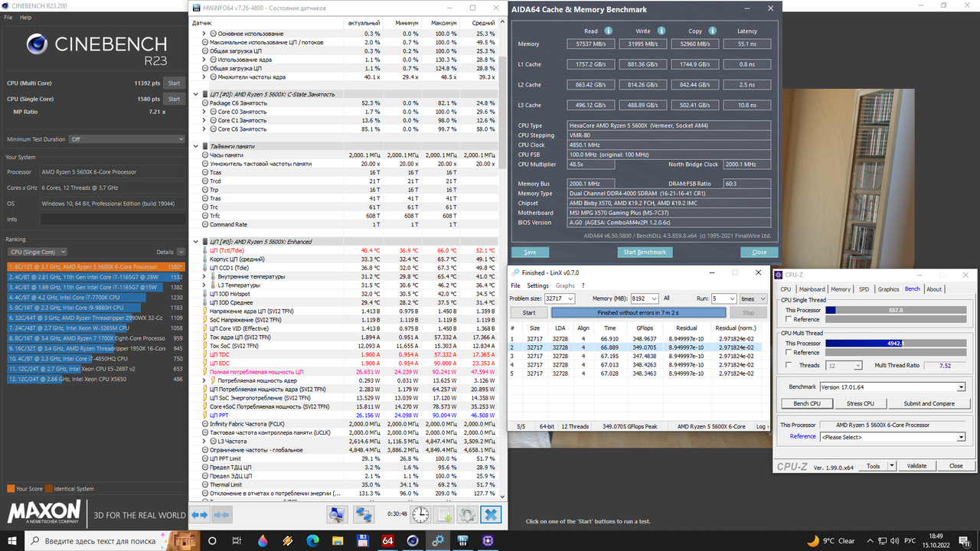Switch to About tab in CPU-Z

[x=934, y=289]
